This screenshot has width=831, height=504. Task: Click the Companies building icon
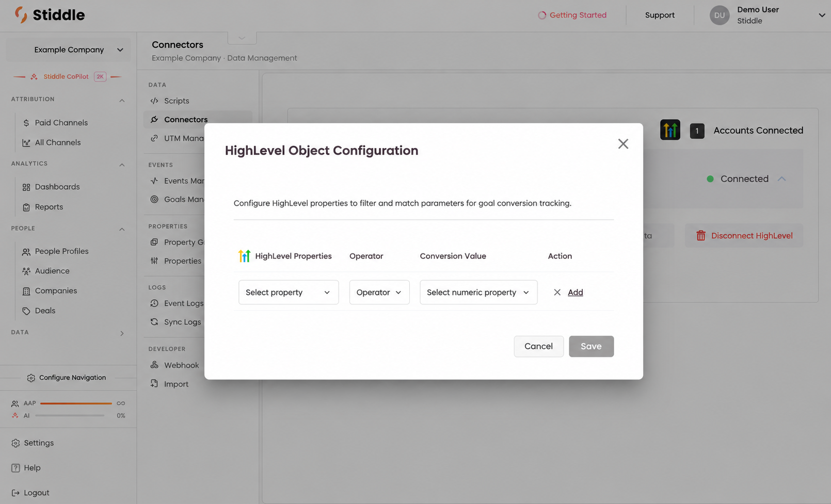26,291
